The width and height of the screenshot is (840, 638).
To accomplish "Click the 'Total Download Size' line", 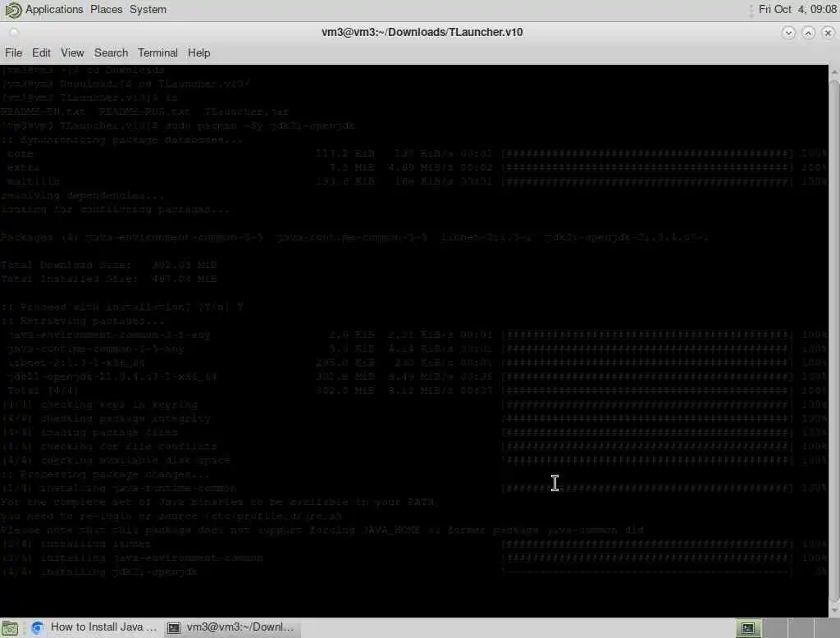I will [x=109, y=265].
